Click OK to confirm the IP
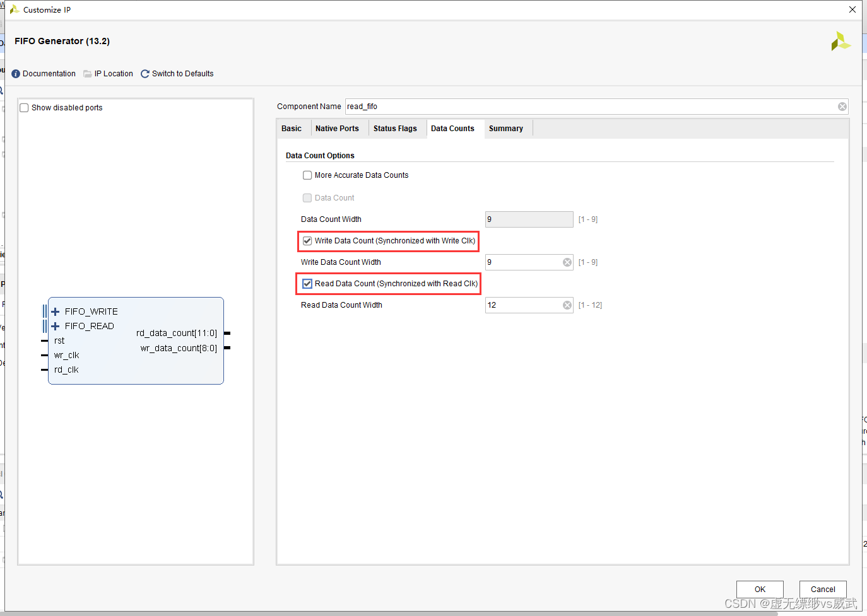This screenshot has height=616, width=867. 760,590
